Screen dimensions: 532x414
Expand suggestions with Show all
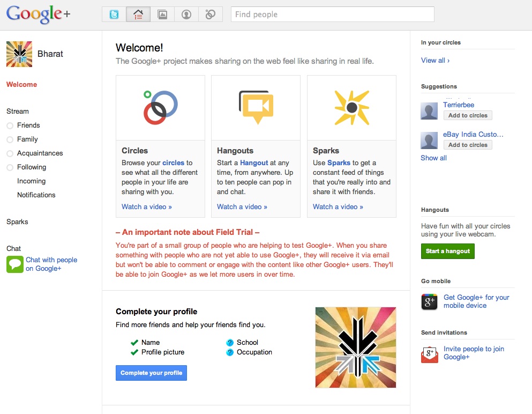(433, 158)
